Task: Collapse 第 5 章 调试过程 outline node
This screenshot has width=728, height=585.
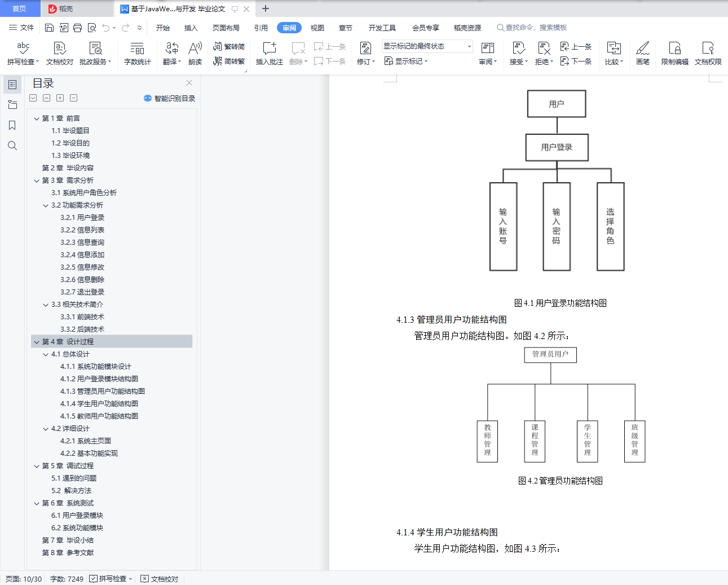Action: pyautogui.click(x=37, y=466)
